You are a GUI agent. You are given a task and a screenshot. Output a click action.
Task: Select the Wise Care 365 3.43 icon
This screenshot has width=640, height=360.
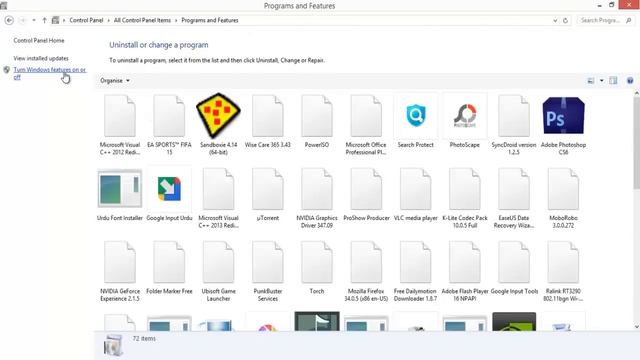268,116
